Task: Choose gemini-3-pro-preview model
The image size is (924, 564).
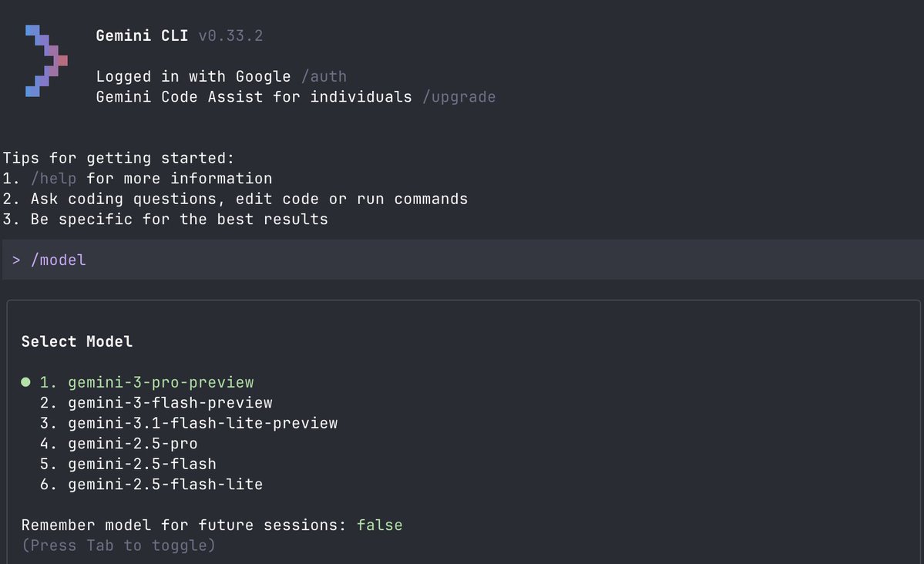Action: pos(161,382)
